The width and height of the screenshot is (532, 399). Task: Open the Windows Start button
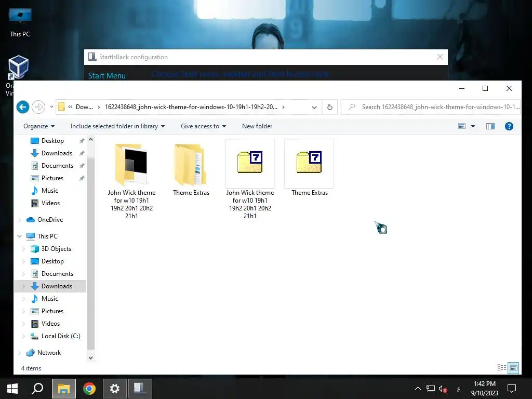click(x=12, y=389)
